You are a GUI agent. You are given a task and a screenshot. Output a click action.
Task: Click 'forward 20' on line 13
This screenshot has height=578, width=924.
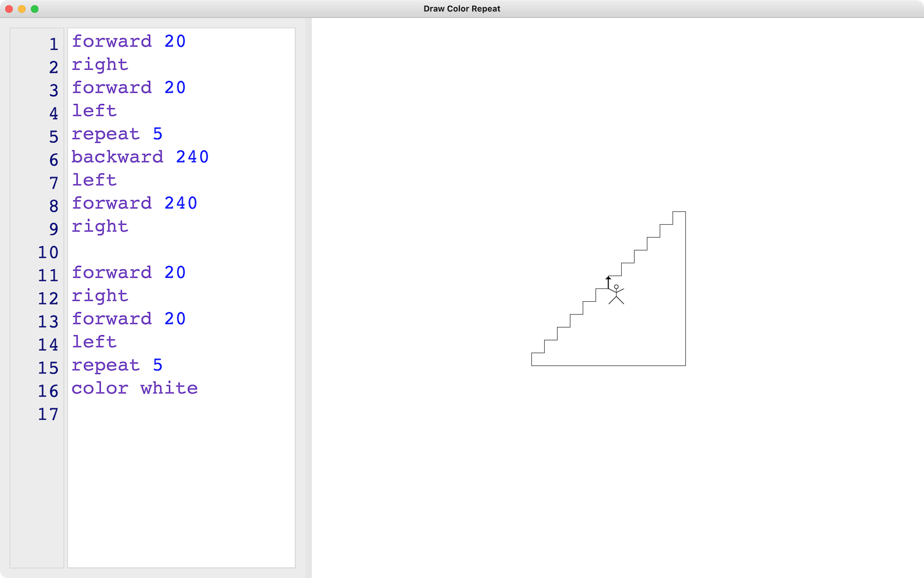(x=128, y=319)
